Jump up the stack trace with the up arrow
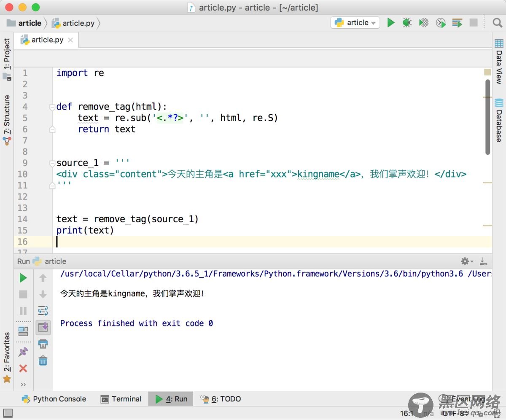 click(43, 278)
